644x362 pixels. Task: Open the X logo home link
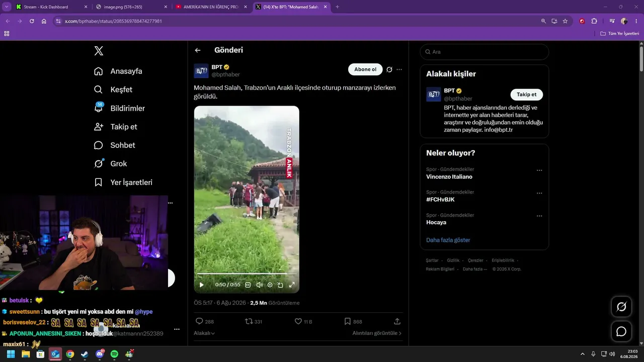pos(99,51)
